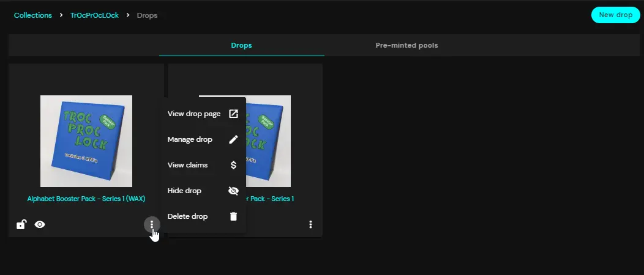This screenshot has height=275, width=644.
Task: Switch to the Pre-minted pools tab
Action: pyautogui.click(x=406, y=45)
